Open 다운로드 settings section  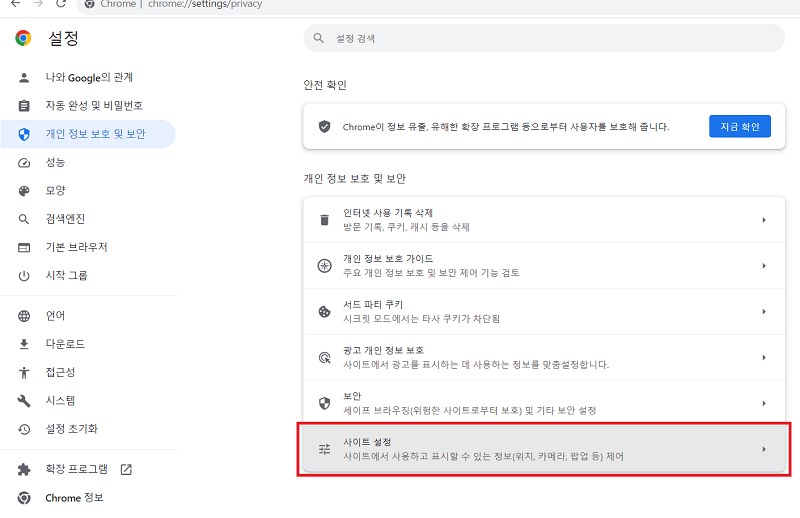coord(65,344)
